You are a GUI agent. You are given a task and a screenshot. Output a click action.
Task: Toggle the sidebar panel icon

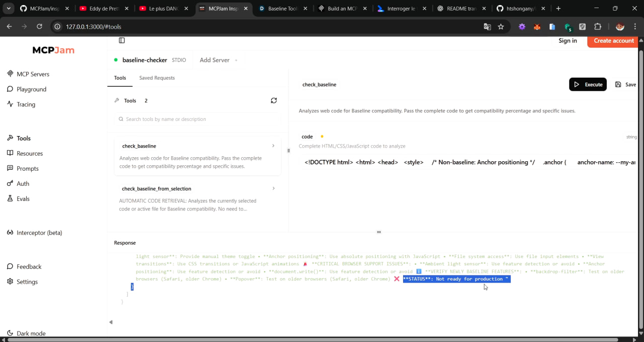click(x=122, y=40)
